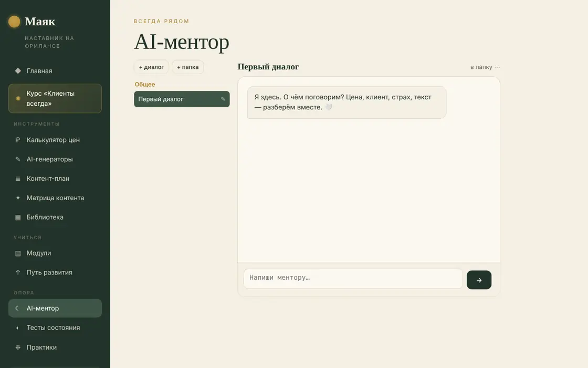The width and height of the screenshot is (588, 368).
Task: Click the Маяк brand name
Action: (x=40, y=22)
